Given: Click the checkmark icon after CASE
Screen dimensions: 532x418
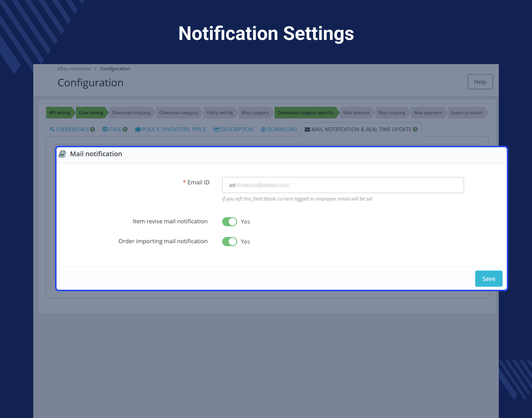Looking at the screenshot, I should (125, 129).
